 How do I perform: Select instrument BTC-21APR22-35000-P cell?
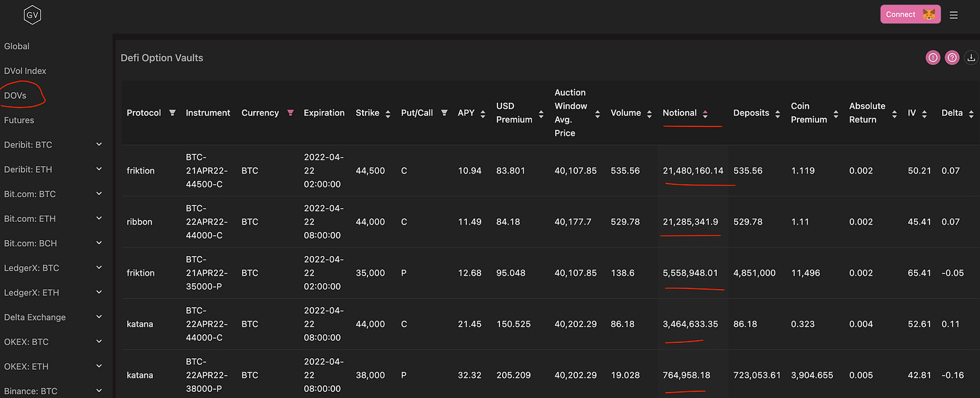[x=207, y=273]
